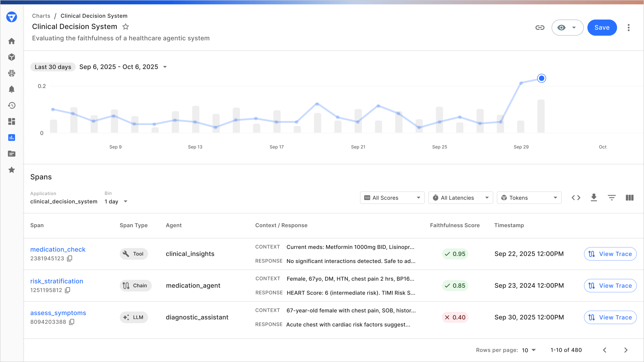Image resolution: width=644 pixels, height=362 pixels.
Task: Navigate to Charts breadcrumb
Action: tap(41, 16)
